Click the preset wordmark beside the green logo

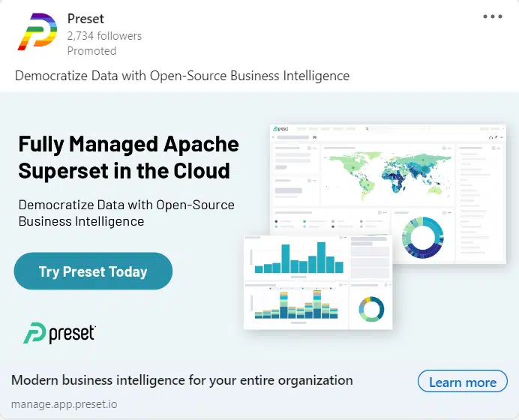(72, 334)
